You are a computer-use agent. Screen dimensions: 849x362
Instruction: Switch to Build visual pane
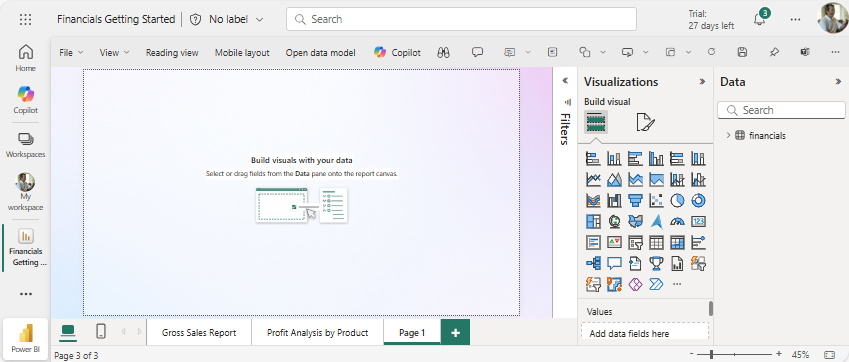coord(596,122)
